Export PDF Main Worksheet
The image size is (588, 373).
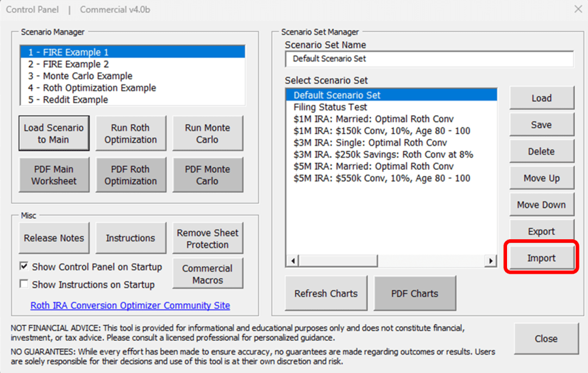[x=54, y=175]
